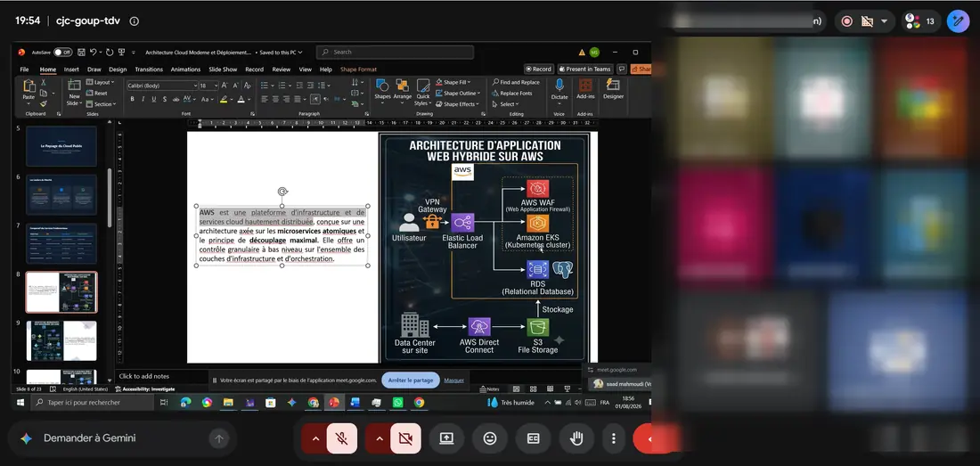The height and width of the screenshot is (466, 980).
Task: Open the Shape Fill dropdown
Action: (453, 83)
